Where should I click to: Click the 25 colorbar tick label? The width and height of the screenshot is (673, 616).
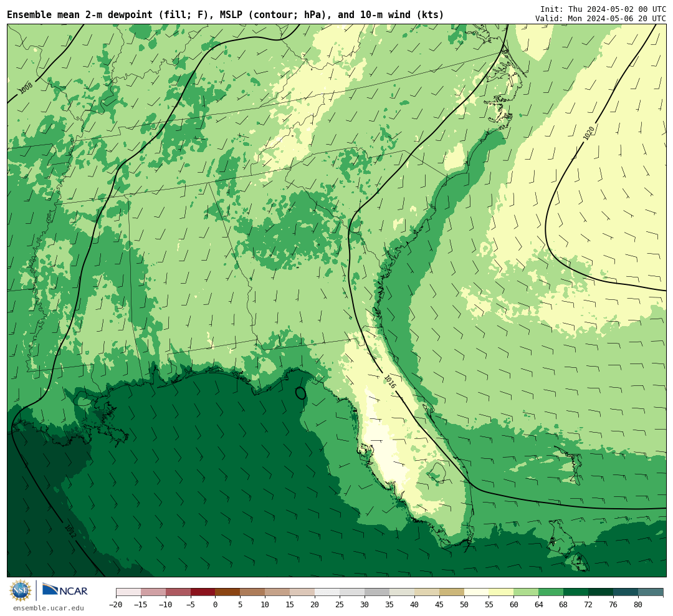(x=340, y=605)
